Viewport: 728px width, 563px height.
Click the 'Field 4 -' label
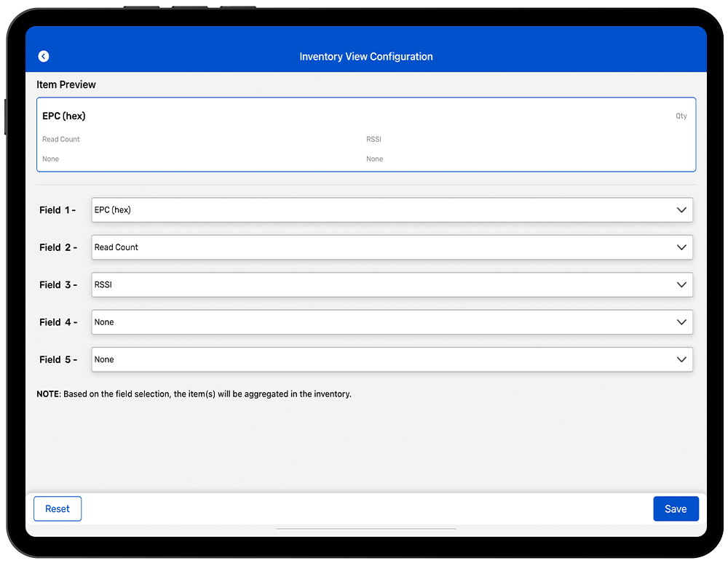pos(58,322)
